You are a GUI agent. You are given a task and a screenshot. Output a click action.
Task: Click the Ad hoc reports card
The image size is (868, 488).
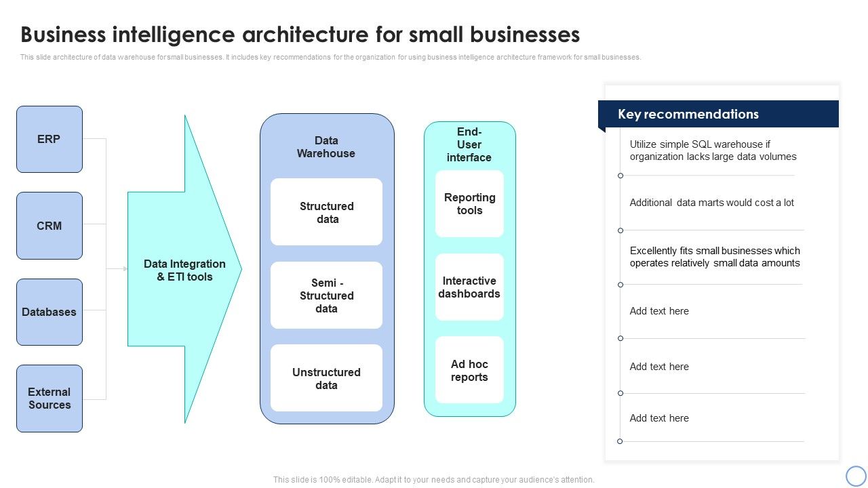point(469,370)
